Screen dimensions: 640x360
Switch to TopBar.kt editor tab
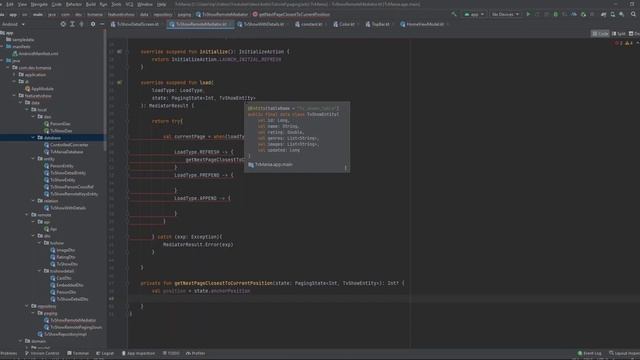[x=380, y=24]
